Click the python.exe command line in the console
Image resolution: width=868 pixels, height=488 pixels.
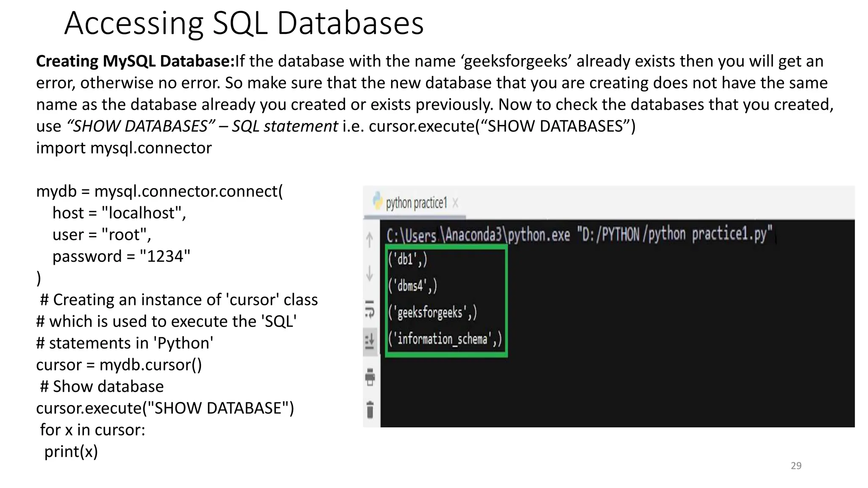pyautogui.click(x=579, y=234)
